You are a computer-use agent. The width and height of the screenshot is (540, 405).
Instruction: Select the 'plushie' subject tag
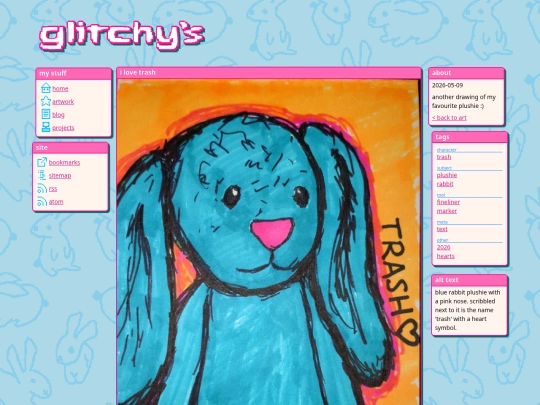pyautogui.click(x=447, y=175)
